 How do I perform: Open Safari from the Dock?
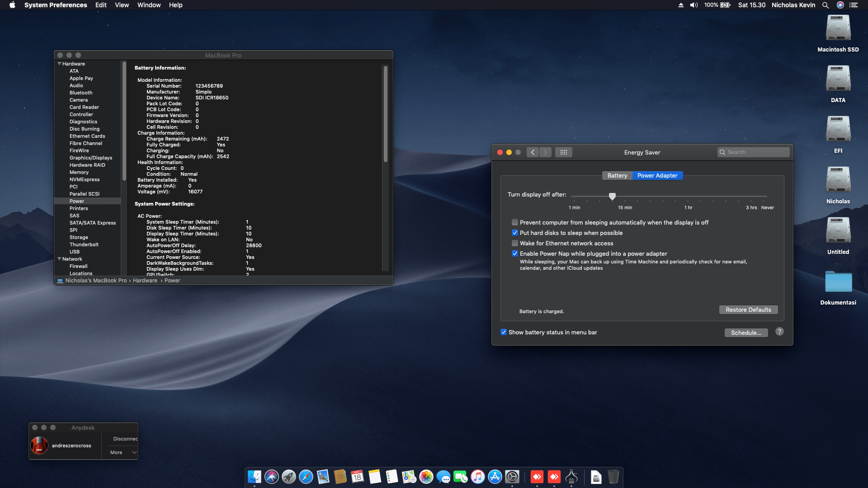[306, 477]
